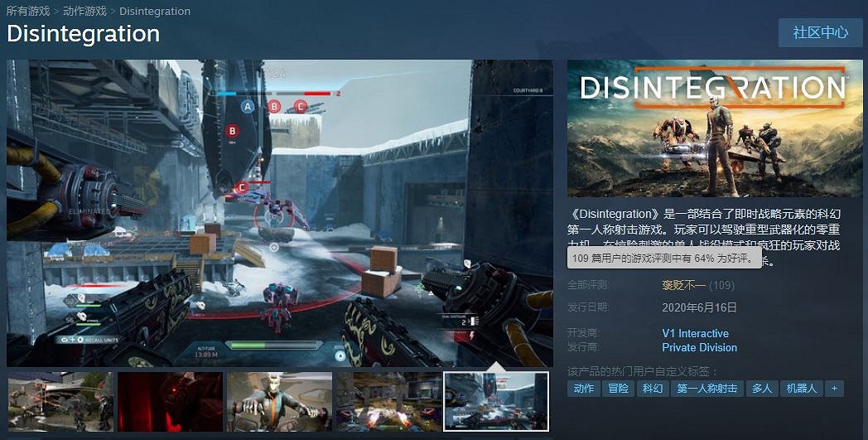This screenshot has height=440, width=868.
Task: Select the fourth screenshot thumbnail in the strip
Action: tap(388, 401)
